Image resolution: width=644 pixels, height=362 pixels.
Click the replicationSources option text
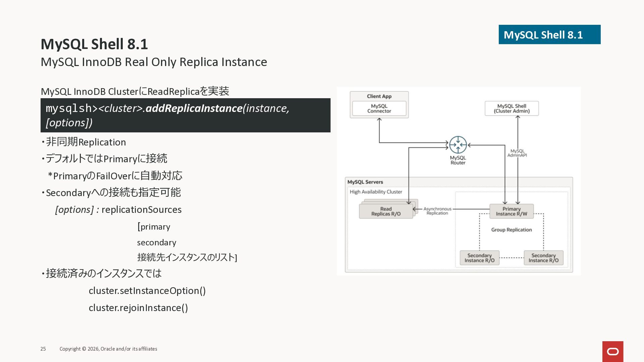pyautogui.click(x=141, y=209)
